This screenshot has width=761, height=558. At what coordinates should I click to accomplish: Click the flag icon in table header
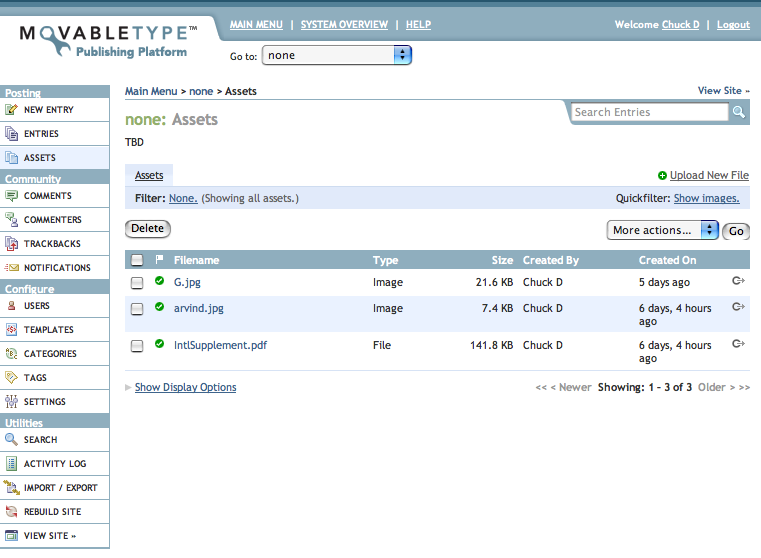pos(159,259)
